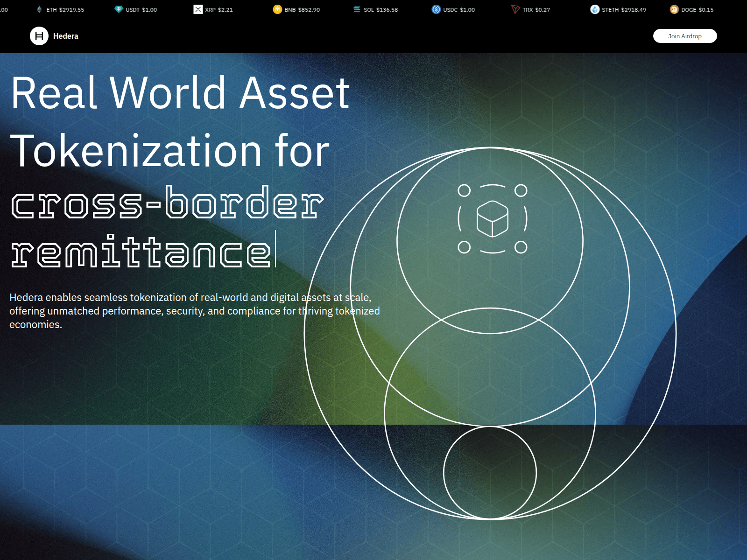Select the SOL $136.58 price text
Viewport: 747px width, 560px height.
coord(381,10)
